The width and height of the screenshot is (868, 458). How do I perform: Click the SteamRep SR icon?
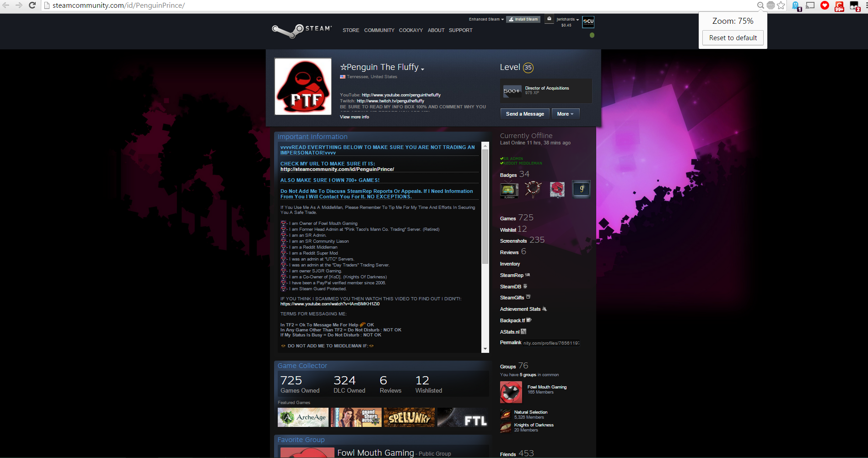528,275
